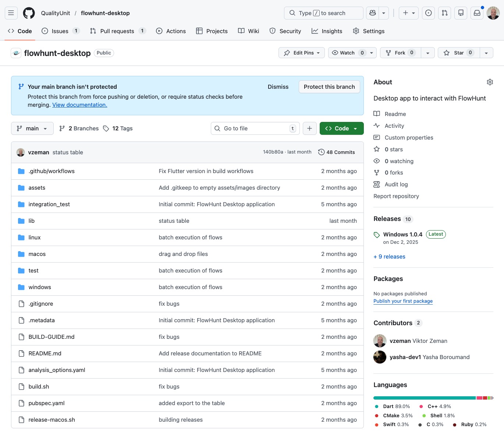Open the repository Audit log
The image size is (504, 432).
(396, 184)
